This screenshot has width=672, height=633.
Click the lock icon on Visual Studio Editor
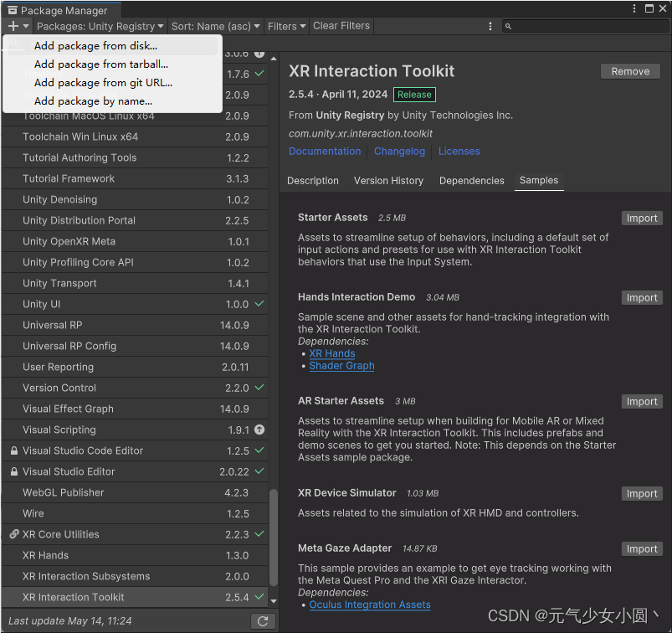click(x=14, y=471)
